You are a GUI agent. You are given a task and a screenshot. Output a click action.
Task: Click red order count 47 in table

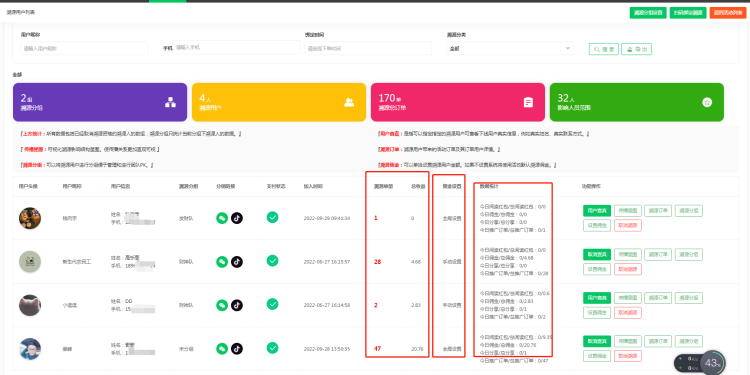tap(377, 349)
